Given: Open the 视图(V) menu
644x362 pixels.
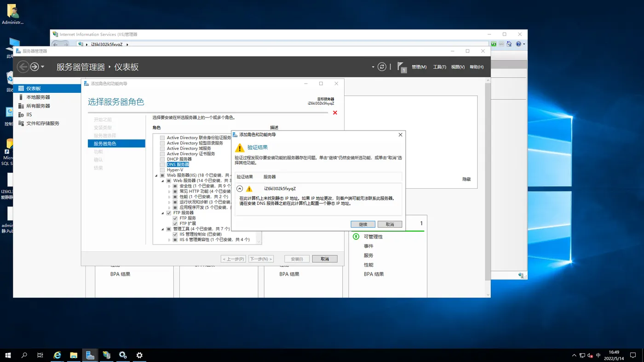Looking at the screenshot, I should coord(458,67).
